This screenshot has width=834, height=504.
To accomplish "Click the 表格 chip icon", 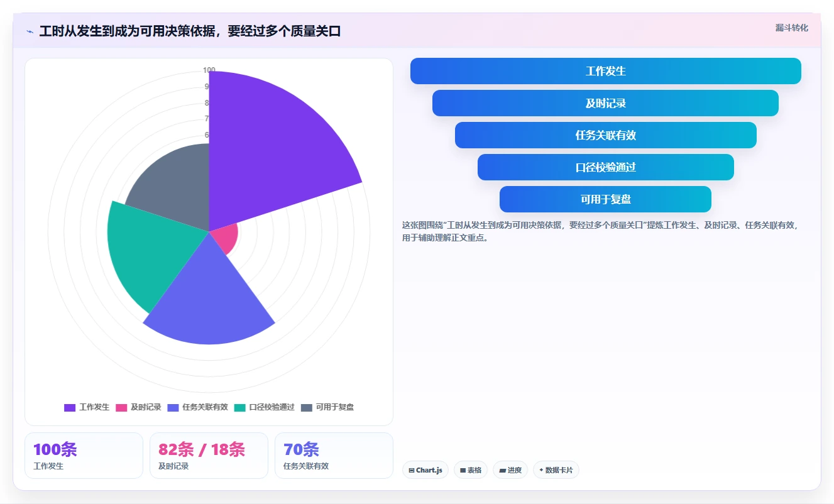I will point(463,470).
